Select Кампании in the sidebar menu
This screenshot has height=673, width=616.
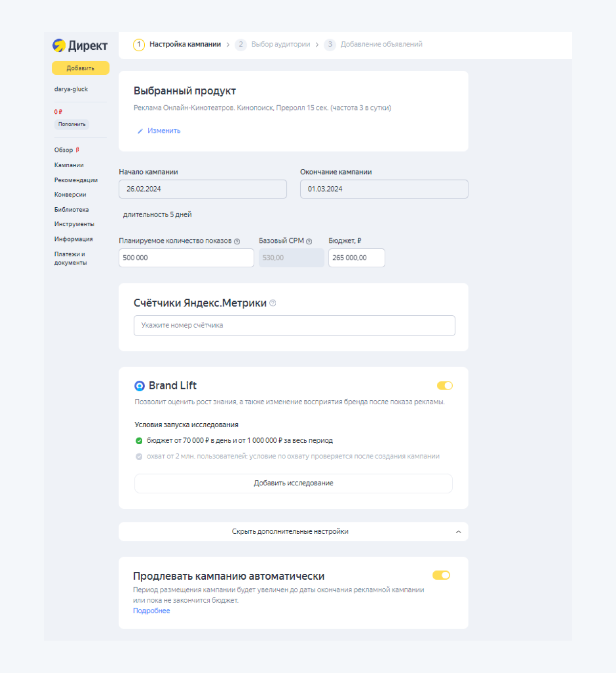pyautogui.click(x=69, y=165)
